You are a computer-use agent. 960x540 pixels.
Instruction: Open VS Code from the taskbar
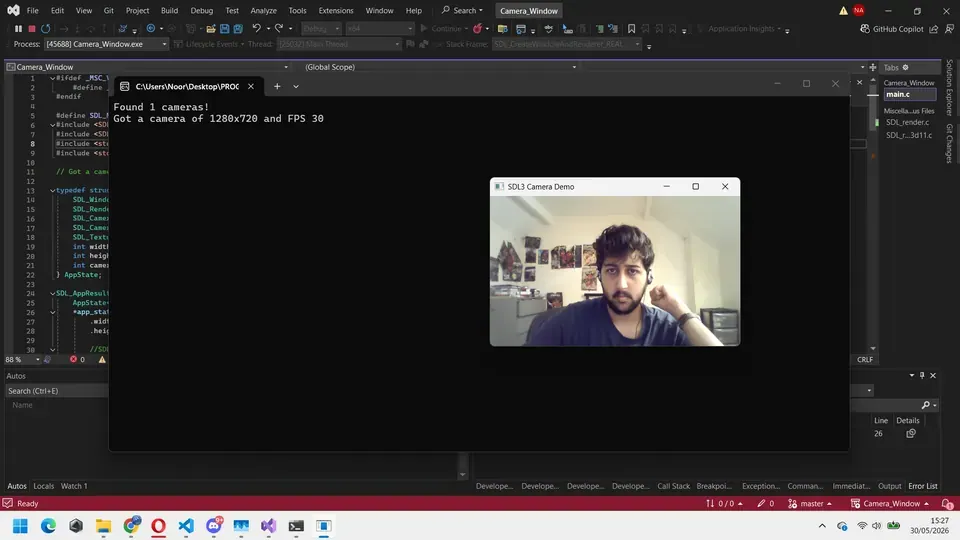click(x=186, y=526)
